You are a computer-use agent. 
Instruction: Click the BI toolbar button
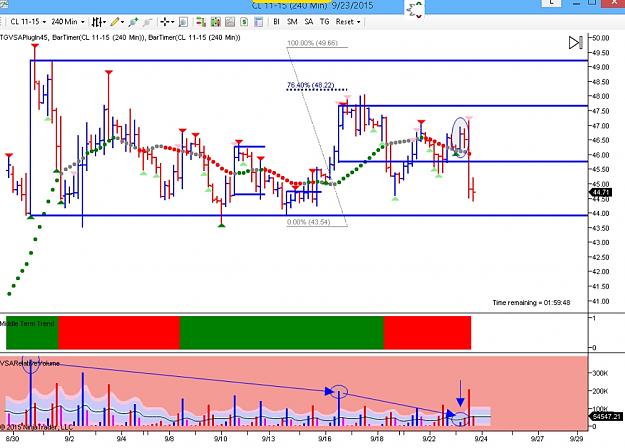[x=276, y=22]
